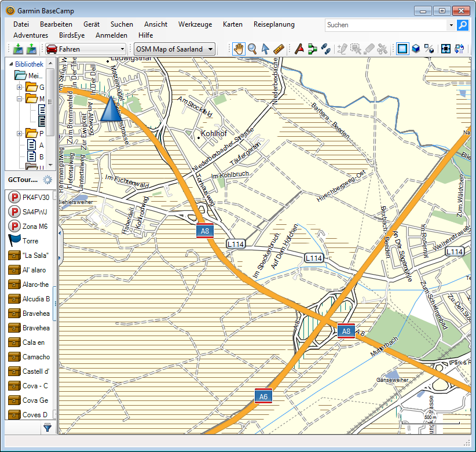Open the search history dropdown arrow
Viewport: 476px width, 452px height.
tap(451, 25)
